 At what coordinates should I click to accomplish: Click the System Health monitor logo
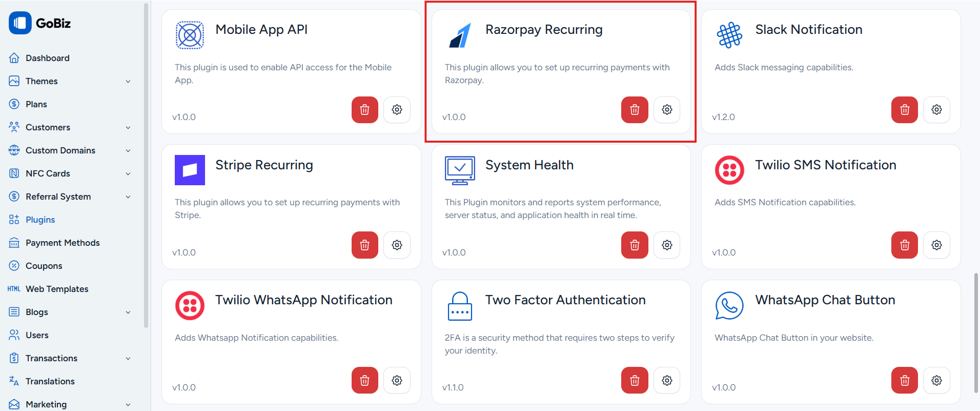click(460, 170)
